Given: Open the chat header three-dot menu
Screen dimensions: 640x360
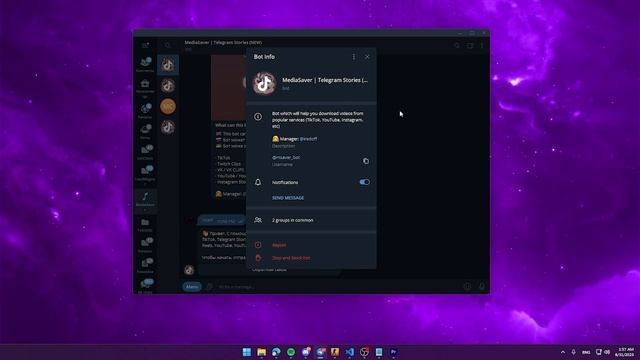Looking at the screenshot, I should (482, 45).
